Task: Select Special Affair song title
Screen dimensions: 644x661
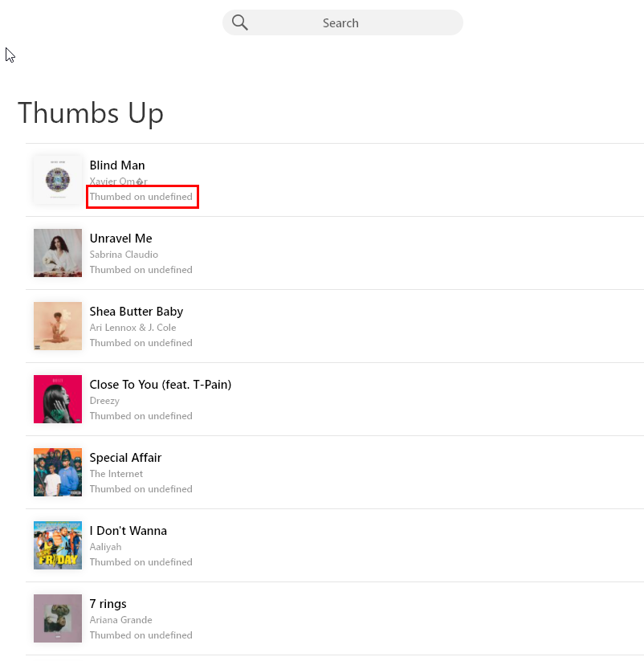Action: 125,458
